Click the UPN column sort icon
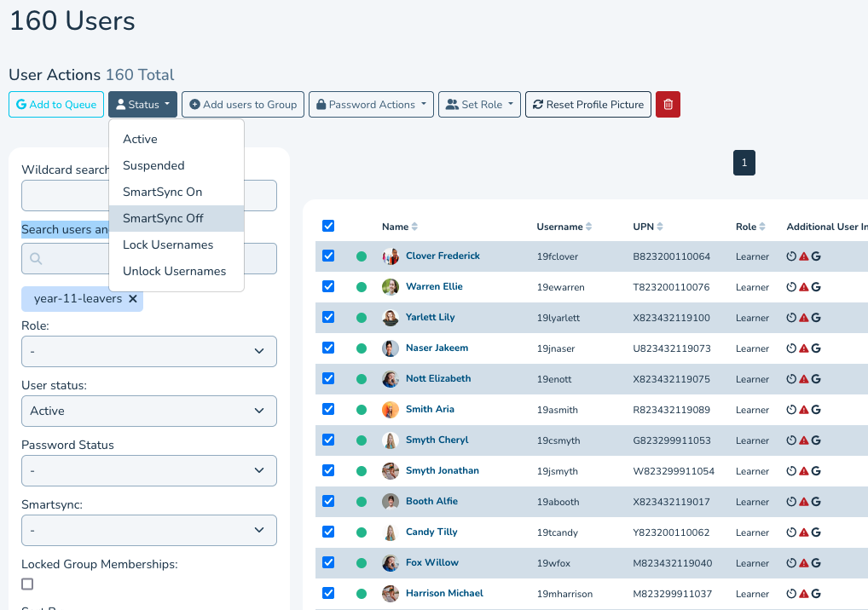The height and width of the screenshot is (610, 868). (660, 227)
